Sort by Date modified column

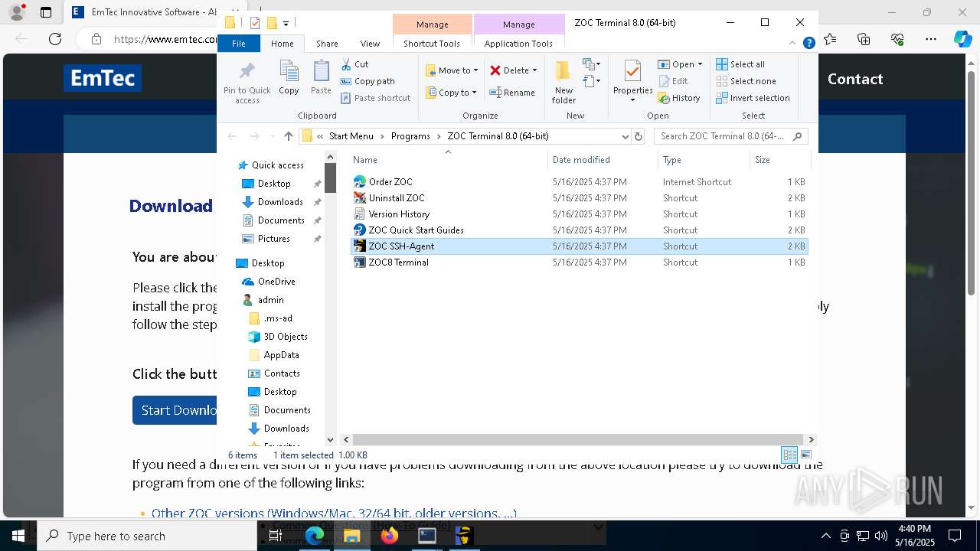[602, 160]
